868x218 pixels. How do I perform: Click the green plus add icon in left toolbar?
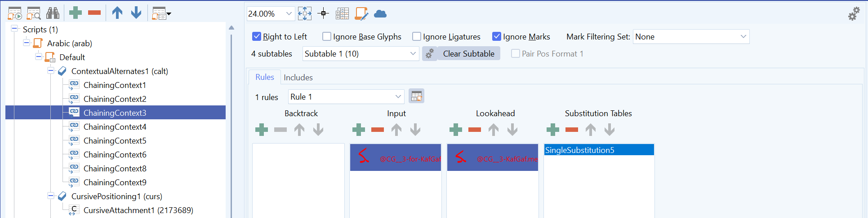[76, 13]
